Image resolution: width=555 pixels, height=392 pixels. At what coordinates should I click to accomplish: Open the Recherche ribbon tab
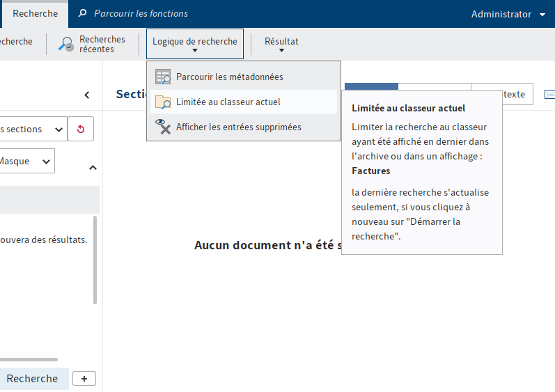point(35,14)
